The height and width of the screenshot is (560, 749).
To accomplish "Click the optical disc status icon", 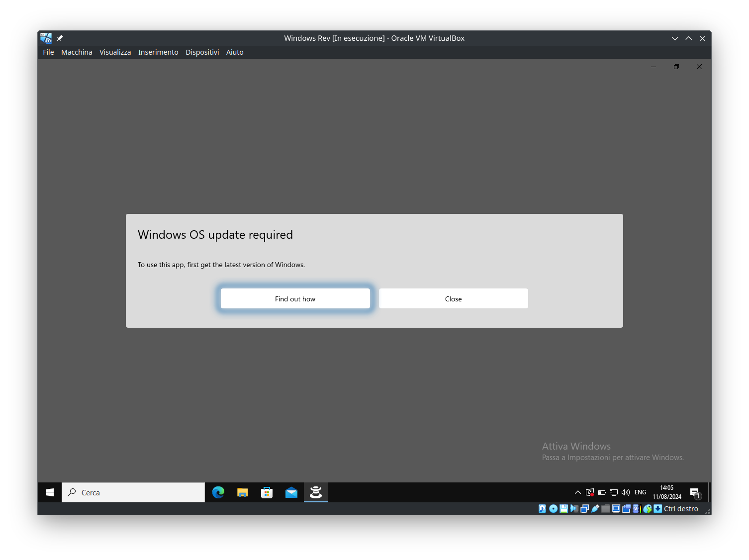I will 553,509.
